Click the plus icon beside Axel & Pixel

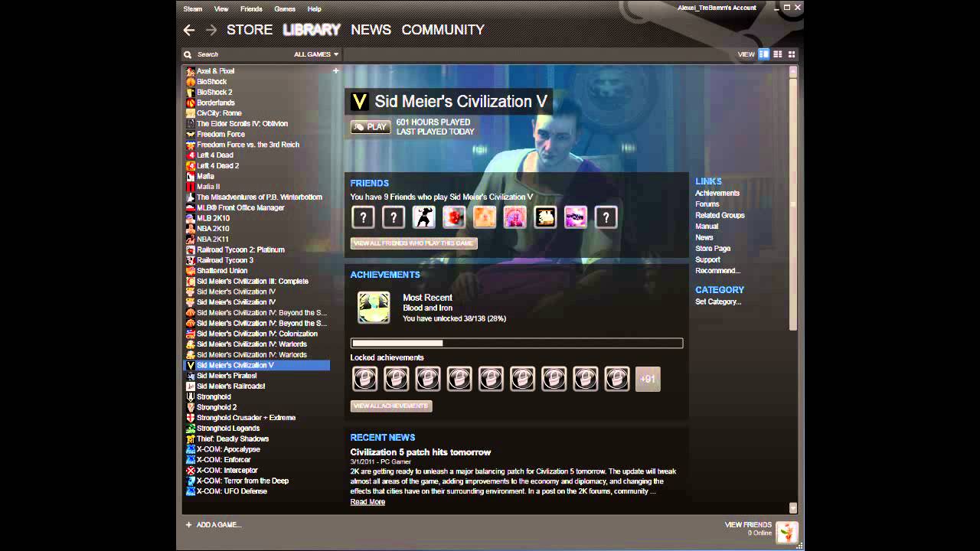click(335, 70)
